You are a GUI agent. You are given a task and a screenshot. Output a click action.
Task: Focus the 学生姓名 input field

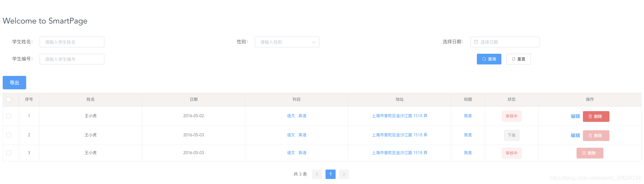click(72, 42)
